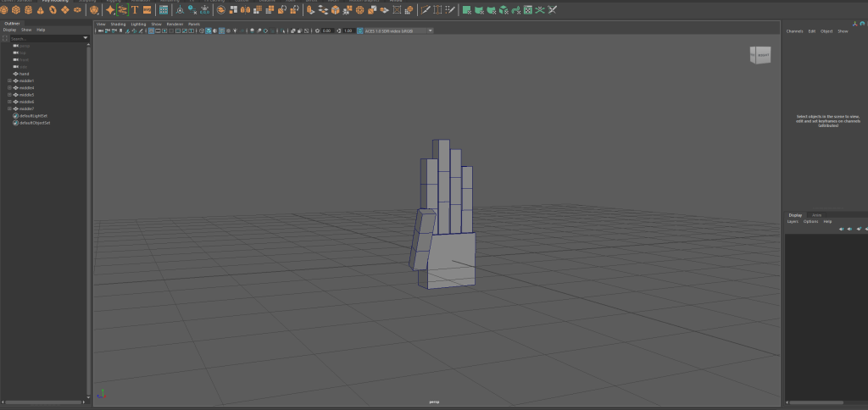Toggle the film gate overlay
868x410 pixels.
[x=159, y=30]
